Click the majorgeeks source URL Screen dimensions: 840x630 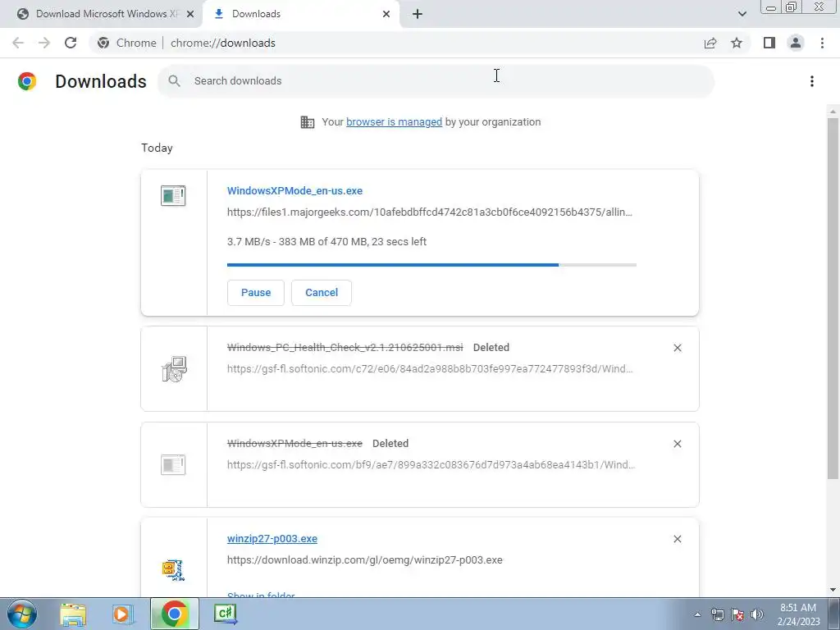click(x=430, y=212)
